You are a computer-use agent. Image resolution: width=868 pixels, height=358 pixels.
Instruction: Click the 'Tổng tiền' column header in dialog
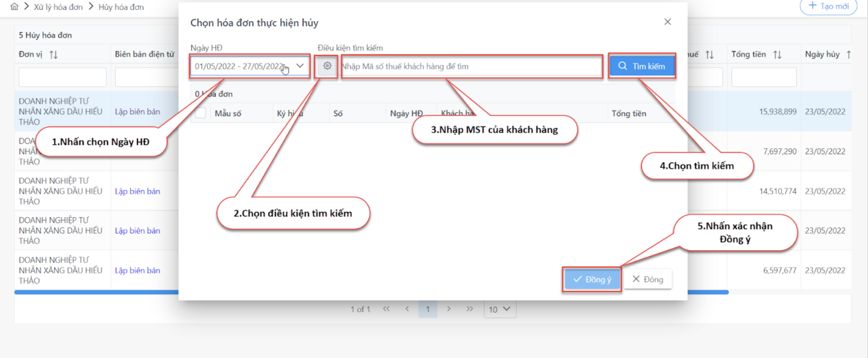(629, 114)
